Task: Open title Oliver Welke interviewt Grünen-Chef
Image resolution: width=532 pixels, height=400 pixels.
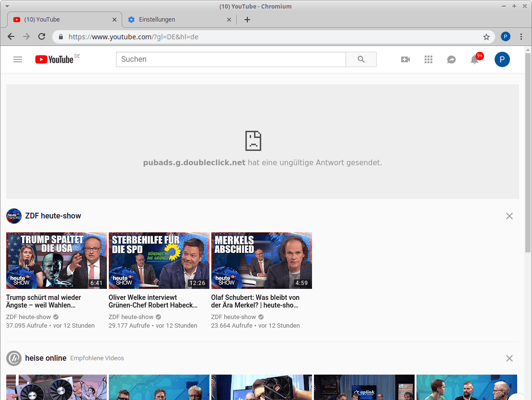Action: 153,301
